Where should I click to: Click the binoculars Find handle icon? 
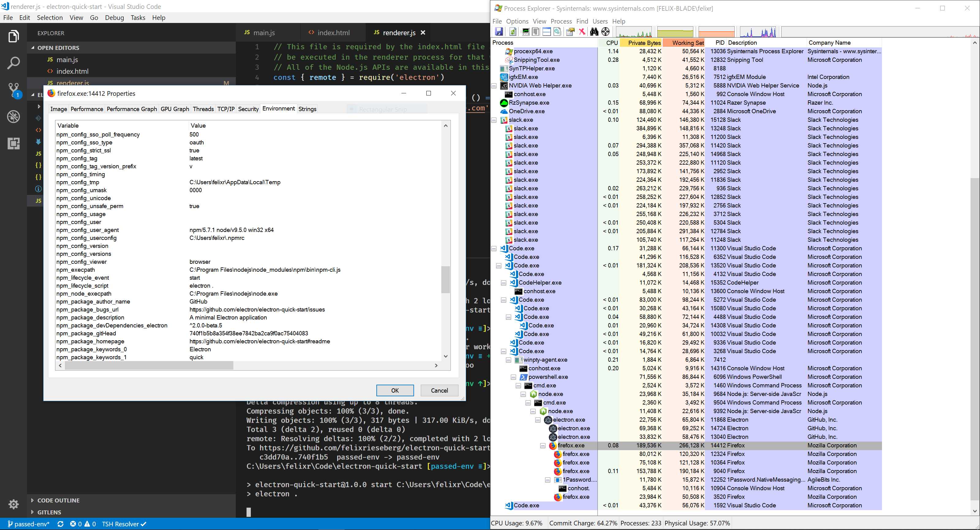click(594, 32)
